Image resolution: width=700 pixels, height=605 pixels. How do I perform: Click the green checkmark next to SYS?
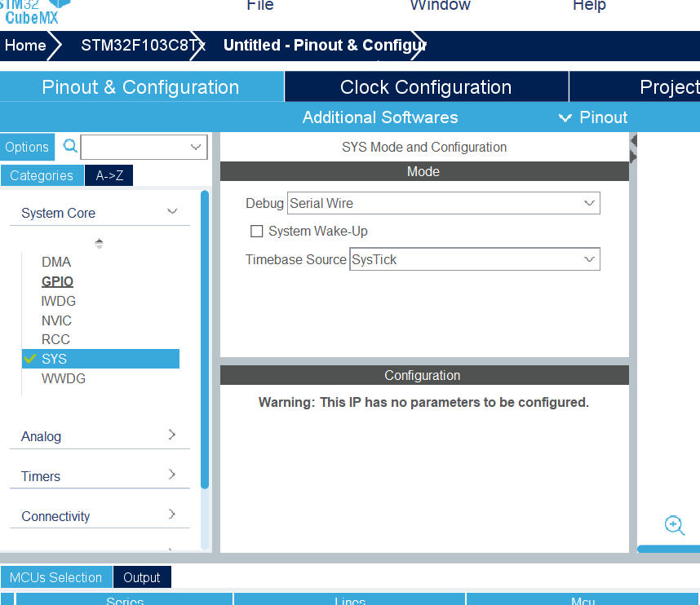[x=30, y=358]
